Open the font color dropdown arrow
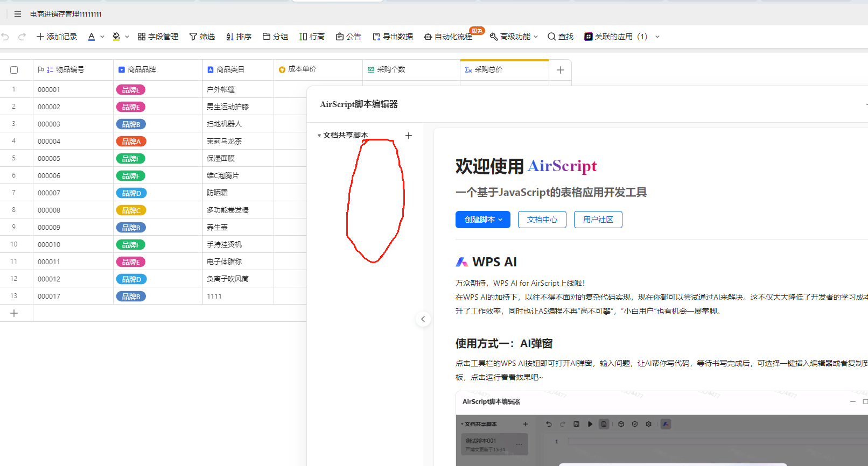The width and height of the screenshot is (868, 466). [102, 37]
